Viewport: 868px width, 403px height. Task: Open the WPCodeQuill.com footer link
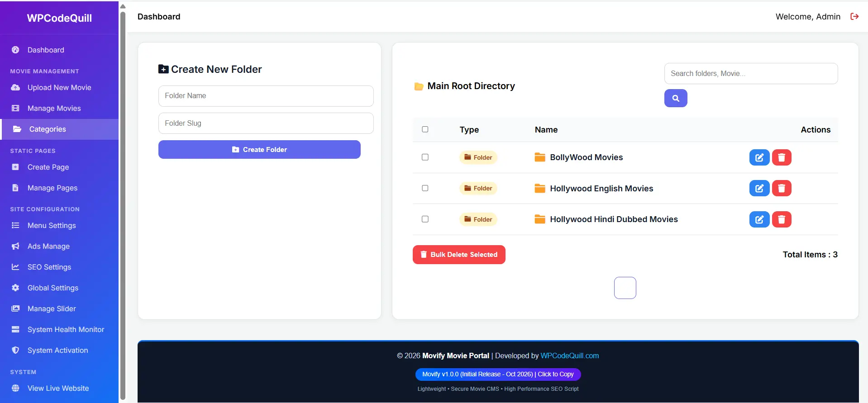coord(569,356)
